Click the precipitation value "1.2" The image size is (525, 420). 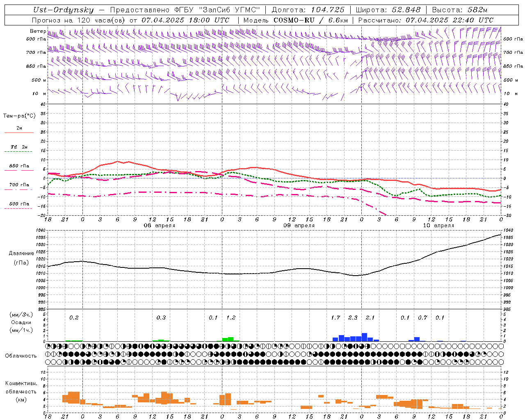pos(231,317)
